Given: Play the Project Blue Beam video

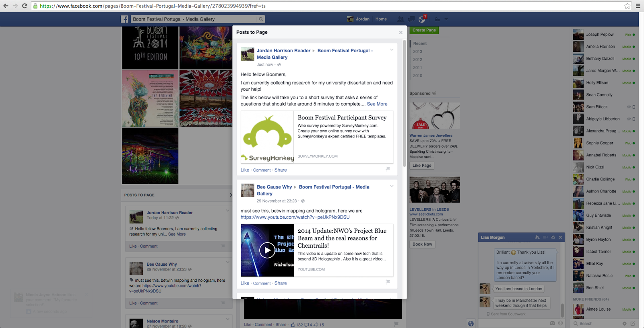Looking at the screenshot, I should pyautogui.click(x=267, y=250).
